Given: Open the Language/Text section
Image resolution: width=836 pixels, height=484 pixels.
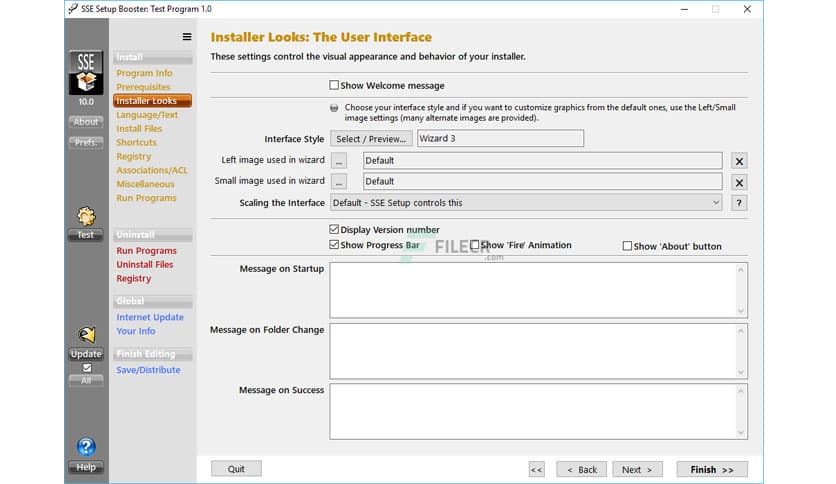Looking at the screenshot, I should pyautogui.click(x=147, y=115).
